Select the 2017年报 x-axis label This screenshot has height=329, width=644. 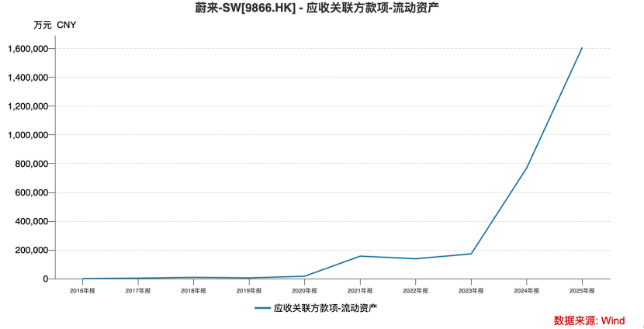[138, 290]
